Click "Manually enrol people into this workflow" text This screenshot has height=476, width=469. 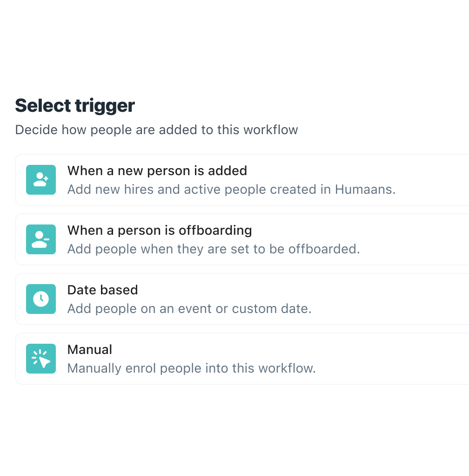(192, 368)
